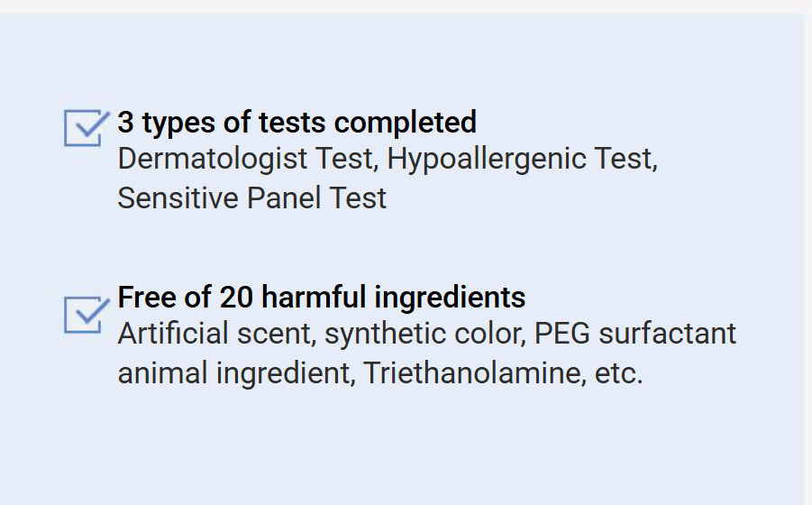Click the 'Sensitive Panel Test' line

[251, 197]
